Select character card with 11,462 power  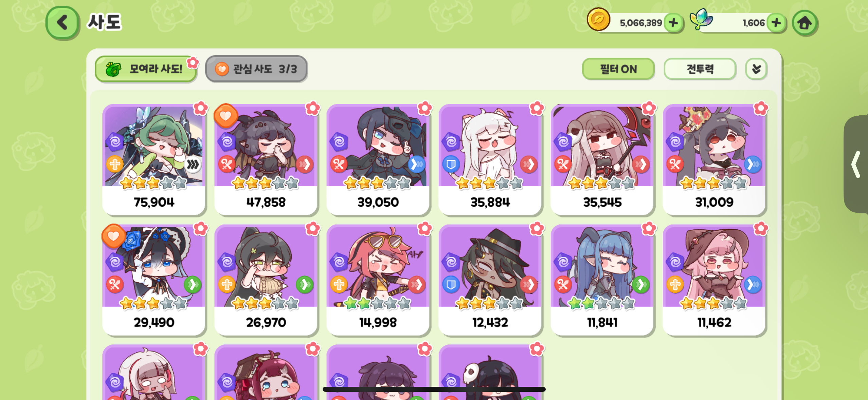pyautogui.click(x=714, y=280)
